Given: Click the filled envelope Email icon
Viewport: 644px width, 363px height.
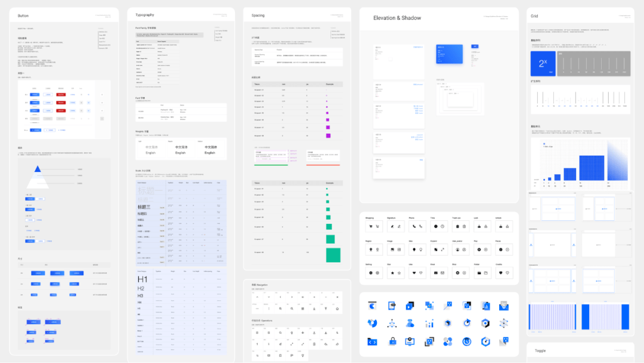Looking at the screenshot, I should 435,273.
